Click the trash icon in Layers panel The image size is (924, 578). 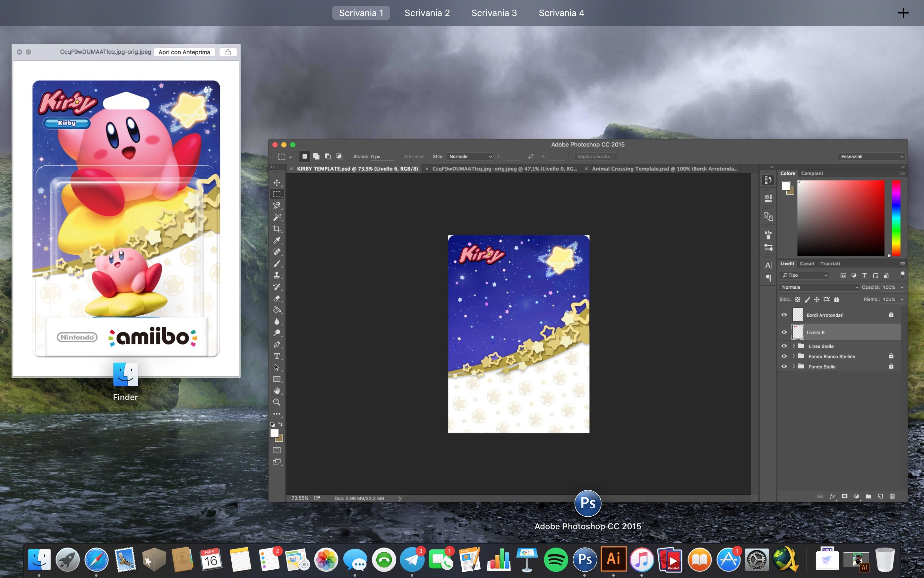892,496
